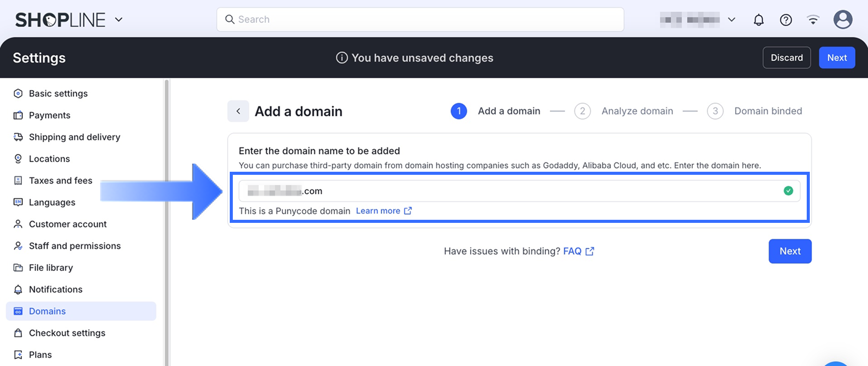Select Domains in settings sidebar

point(47,311)
